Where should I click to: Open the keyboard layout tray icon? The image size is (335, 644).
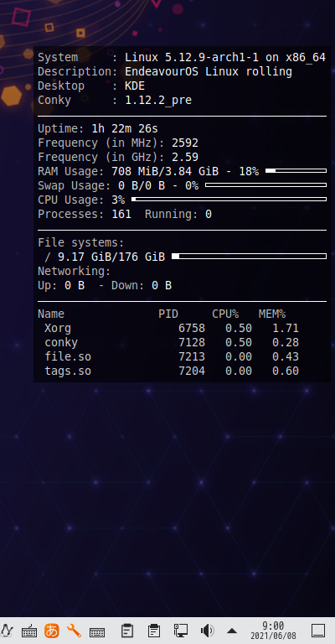pos(29,631)
